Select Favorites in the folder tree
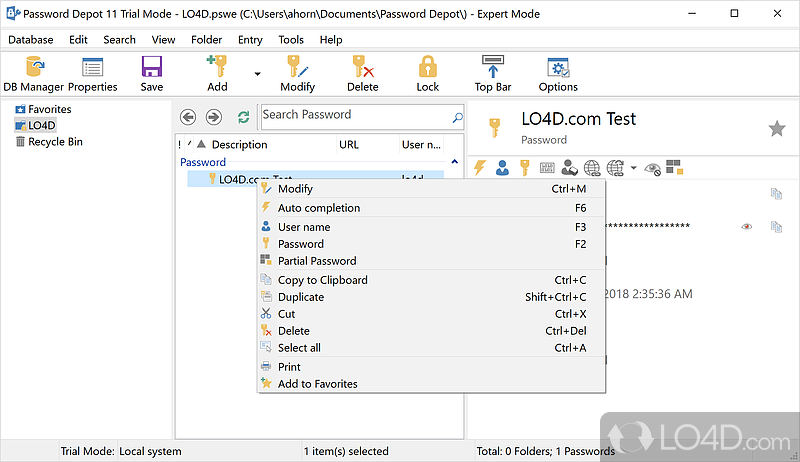This screenshot has width=800, height=462. point(49,109)
